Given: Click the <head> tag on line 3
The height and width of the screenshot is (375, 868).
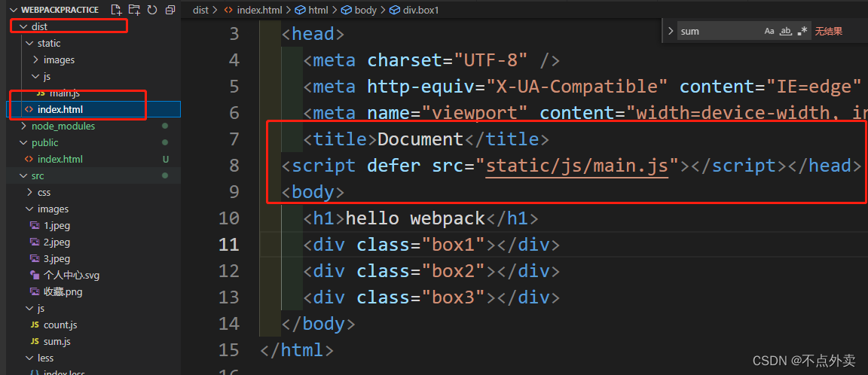Looking at the screenshot, I should (313, 34).
